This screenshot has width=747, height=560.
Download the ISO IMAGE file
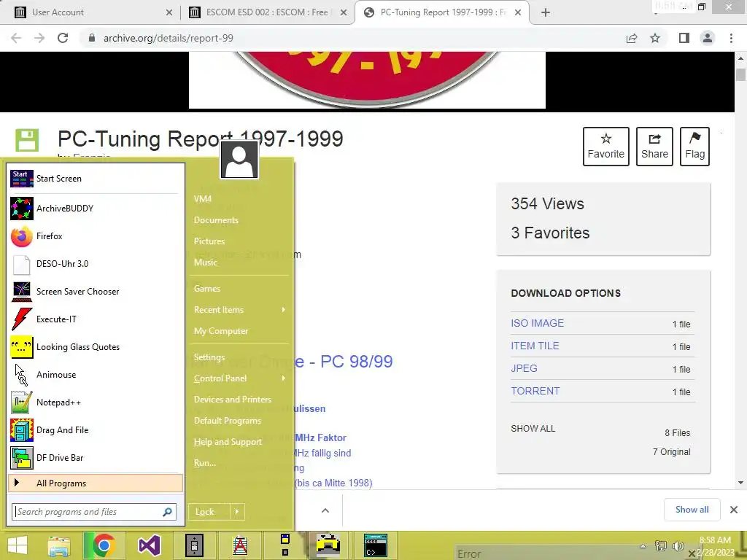pyautogui.click(x=537, y=323)
